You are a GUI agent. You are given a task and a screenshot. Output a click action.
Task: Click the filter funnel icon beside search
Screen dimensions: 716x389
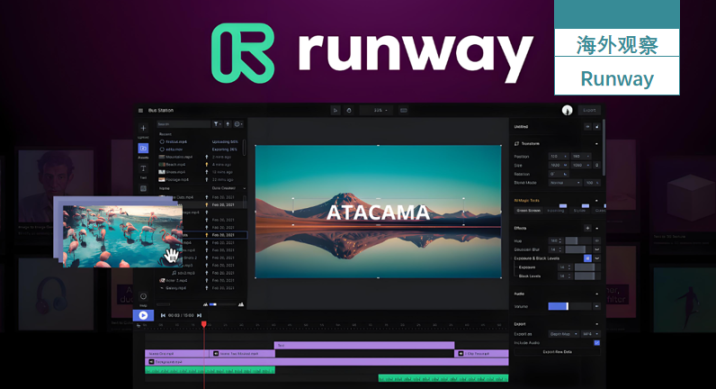217,124
